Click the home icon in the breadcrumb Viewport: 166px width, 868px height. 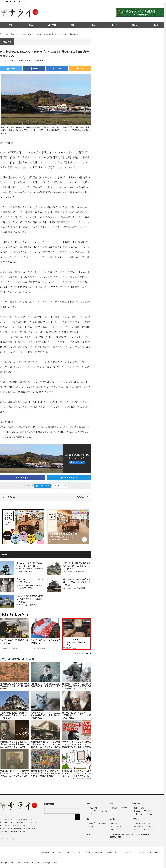click(1, 34)
